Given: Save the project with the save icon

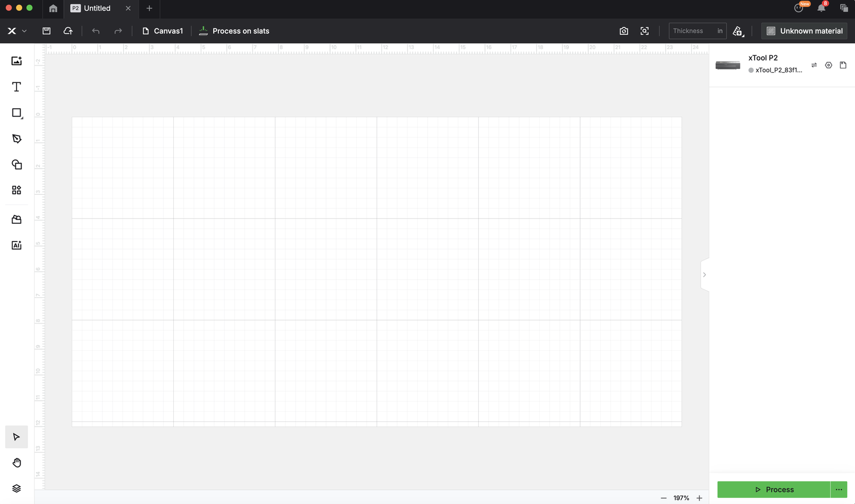Looking at the screenshot, I should (x=47, y=31).
